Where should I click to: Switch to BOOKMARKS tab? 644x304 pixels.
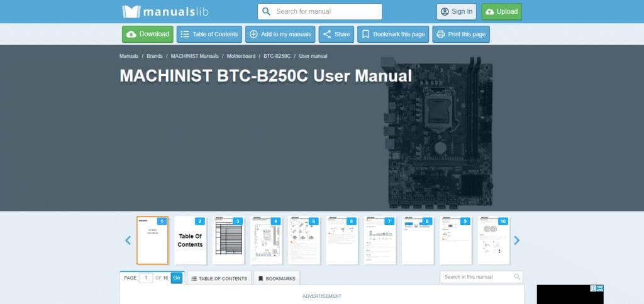point(277,279)
